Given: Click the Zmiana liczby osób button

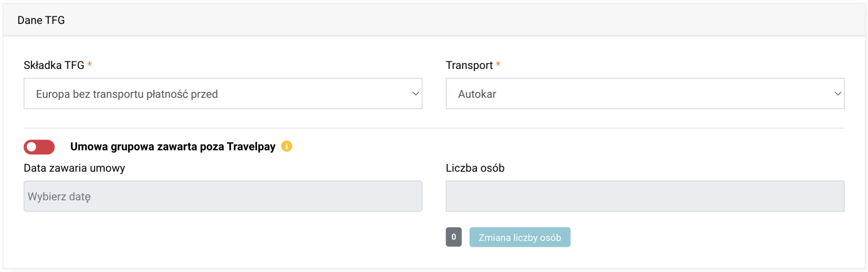Looking at the screenshot, I should point(520,237).
